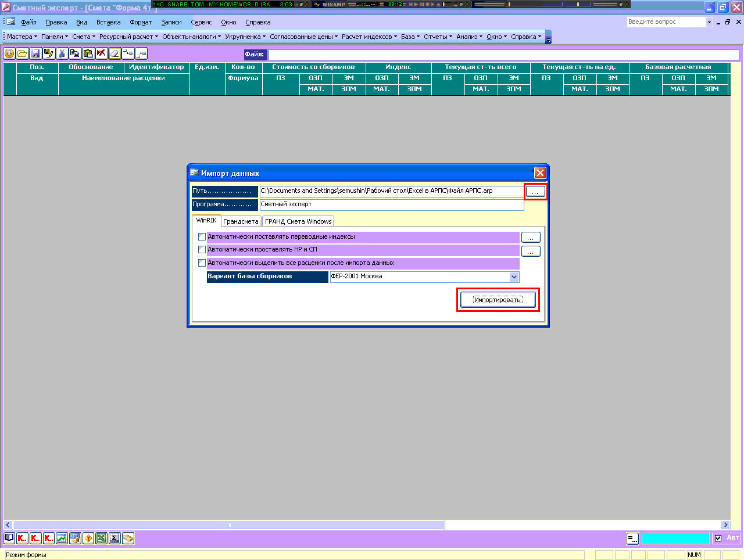Click the form icon left of Файл menu
The height and width of the screenshot is (560, 744).
click(x=10, y=22)
